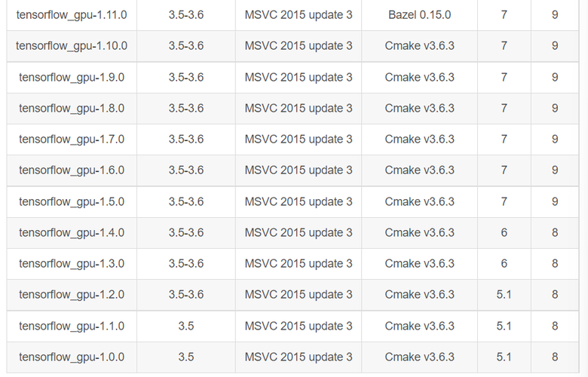Select the tensorflow_gpu-1.10.0 row name
The image size is (588, 377).
click(x=72, y=46)
